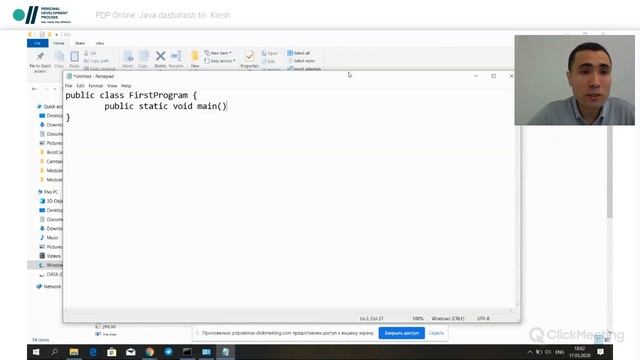Show hidden tray icons with the chevron

tap(530, 352)
